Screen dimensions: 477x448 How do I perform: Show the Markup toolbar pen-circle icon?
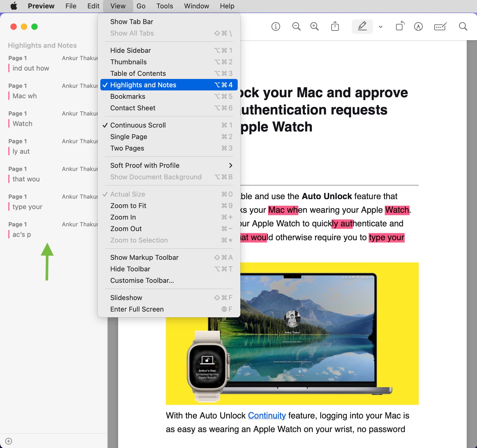point(418,26)
